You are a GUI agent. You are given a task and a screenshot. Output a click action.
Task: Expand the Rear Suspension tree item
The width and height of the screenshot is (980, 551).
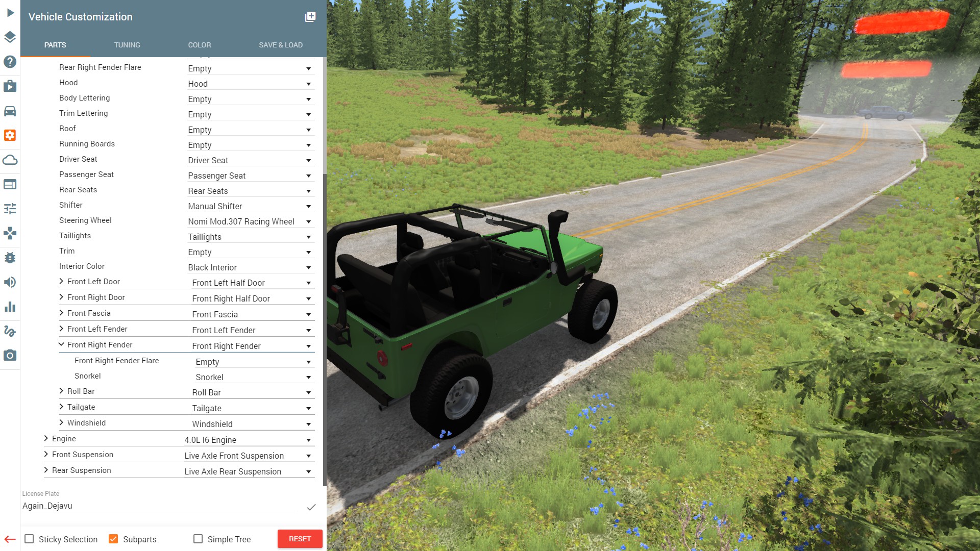46,470
